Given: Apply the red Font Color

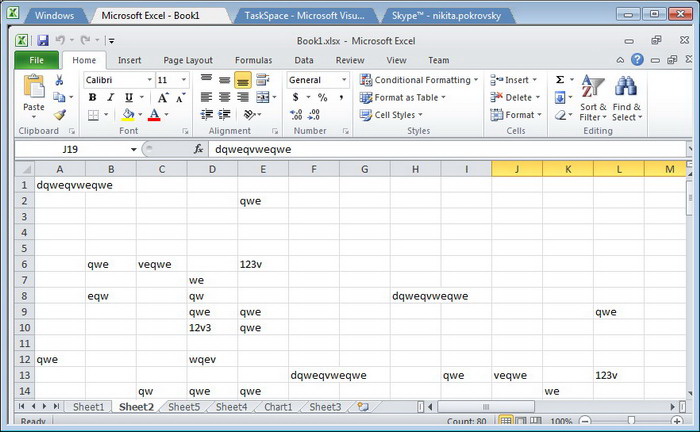Looking at the screenshot, I should (154, 115).
